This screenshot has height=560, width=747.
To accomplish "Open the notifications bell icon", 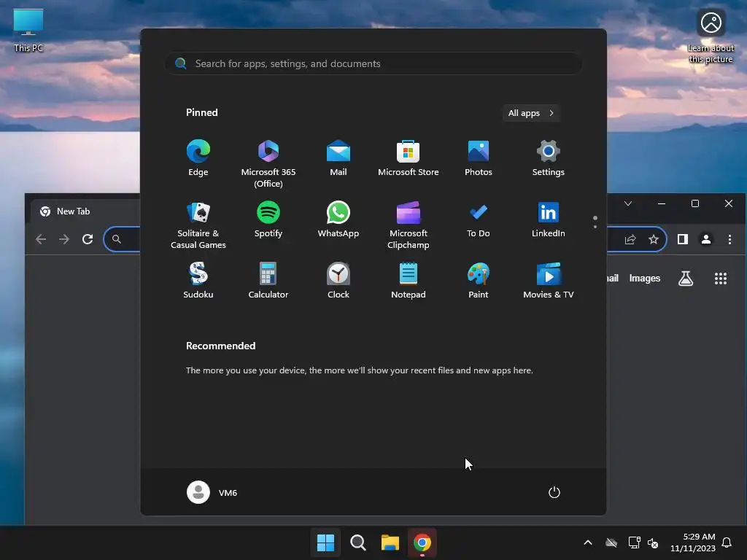I will [x=727, y=542].
